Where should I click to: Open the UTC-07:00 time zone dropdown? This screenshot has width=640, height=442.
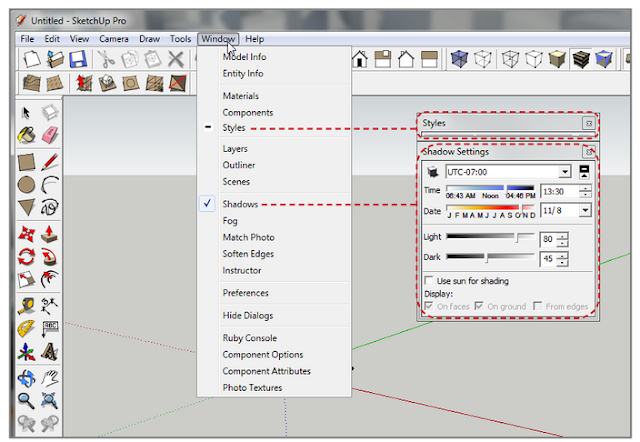[565, 172]
